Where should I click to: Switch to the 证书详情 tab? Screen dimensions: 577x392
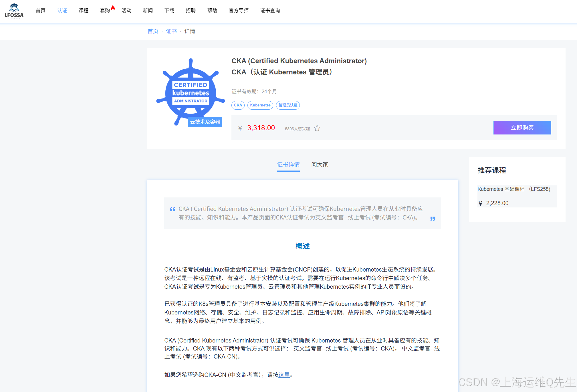[x=288, y=165]
